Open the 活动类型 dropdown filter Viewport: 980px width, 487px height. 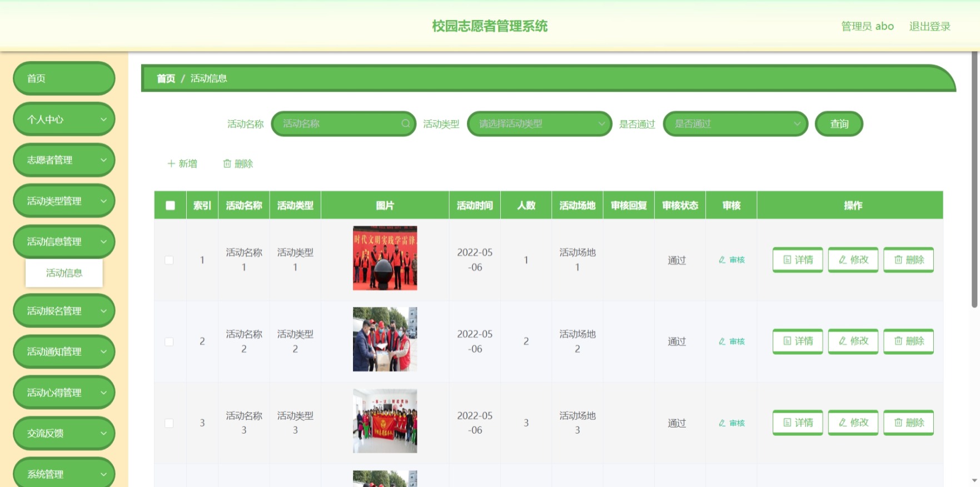point(540,124)
